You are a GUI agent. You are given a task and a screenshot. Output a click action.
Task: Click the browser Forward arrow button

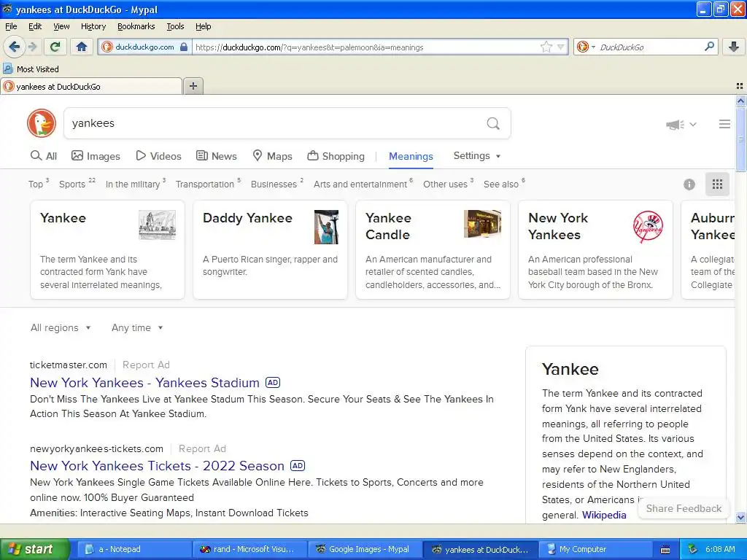[x=32, y=47]
